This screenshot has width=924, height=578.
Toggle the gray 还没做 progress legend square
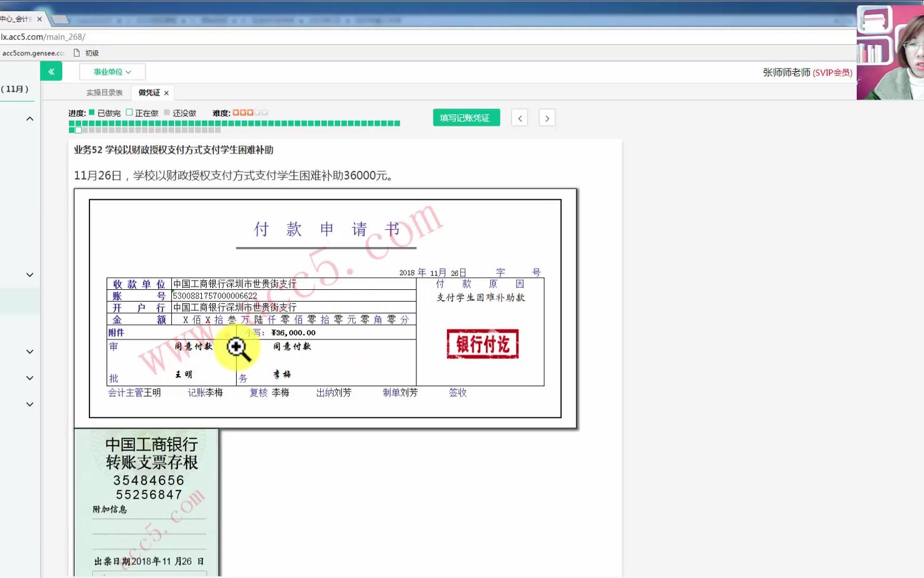tap(167, 112)
